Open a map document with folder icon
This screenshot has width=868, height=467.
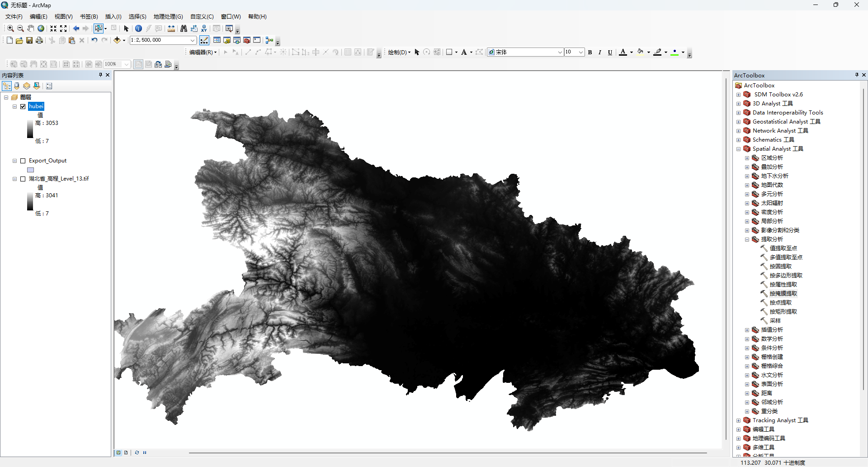coord(19,40)
